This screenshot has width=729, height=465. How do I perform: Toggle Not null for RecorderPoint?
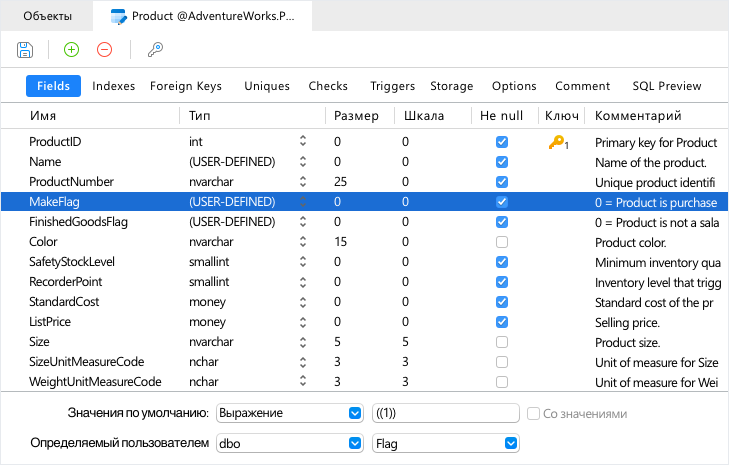[502, 282]
